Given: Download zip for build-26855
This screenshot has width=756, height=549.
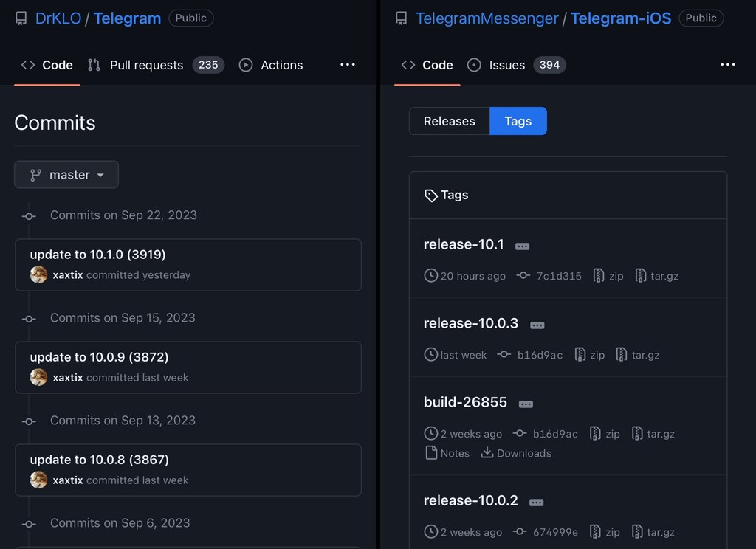Looking at the screenshot, I should [605, 434].
